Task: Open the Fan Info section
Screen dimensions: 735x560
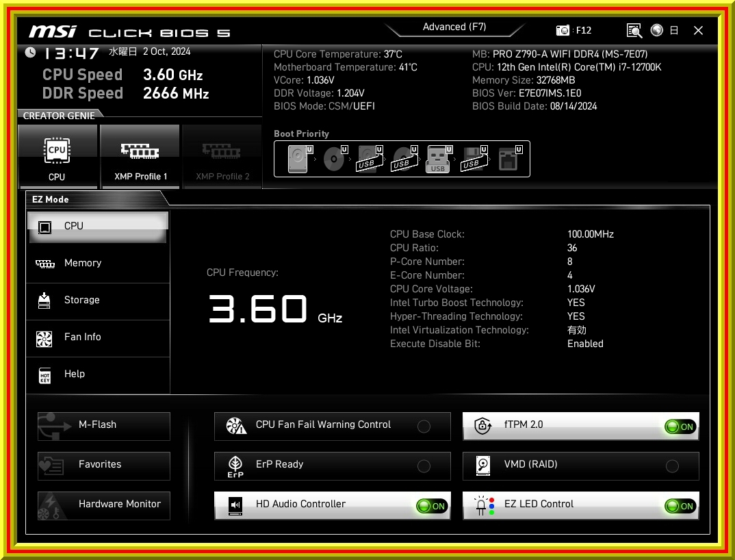Action: [97, 338]
